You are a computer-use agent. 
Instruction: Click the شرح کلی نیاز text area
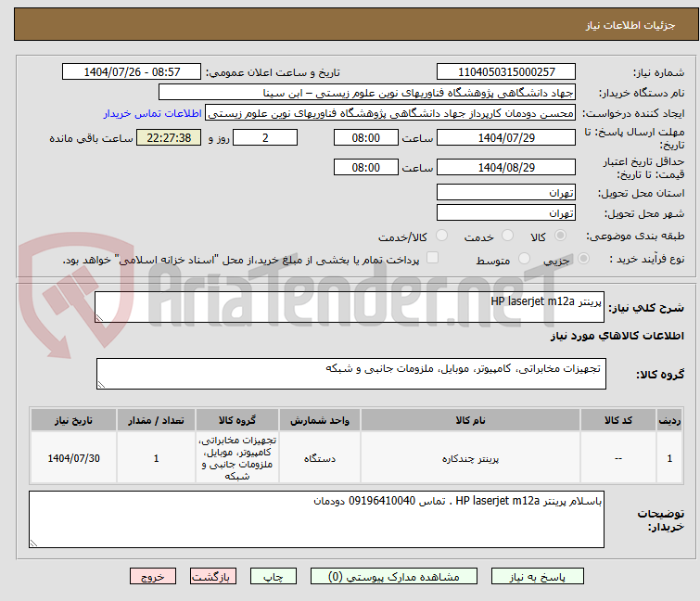(x=350, y=307)
